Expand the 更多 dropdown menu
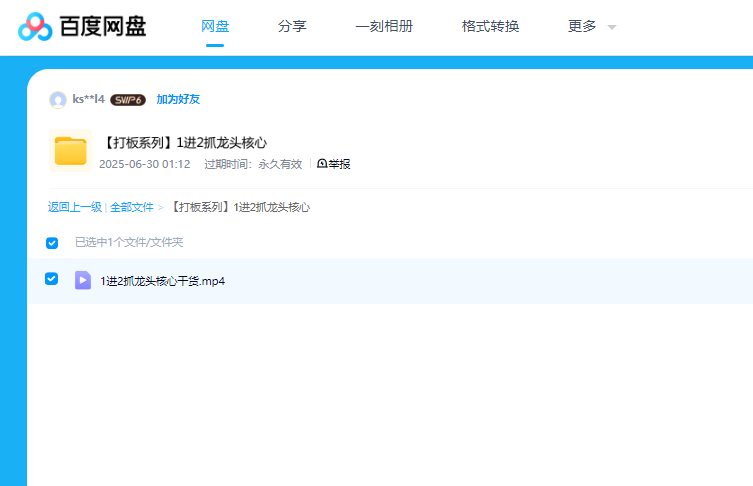753x486 pixels. point(592,27)
